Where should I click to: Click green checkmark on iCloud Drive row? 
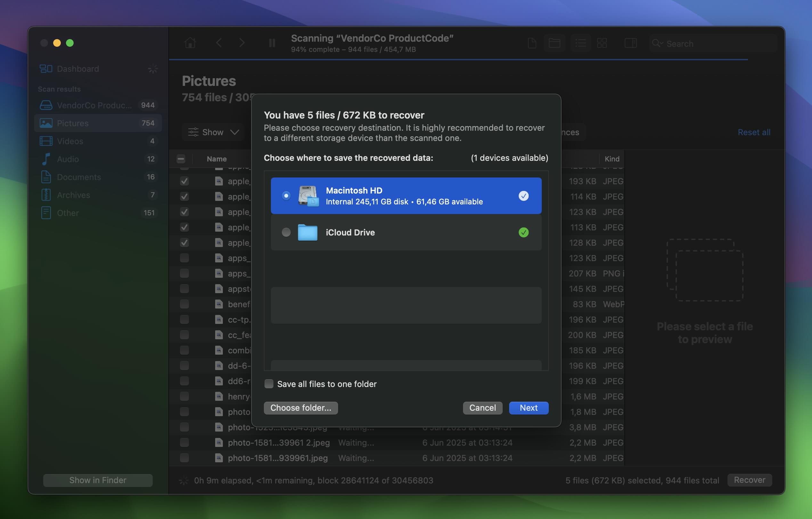click(x=523, y=233)
